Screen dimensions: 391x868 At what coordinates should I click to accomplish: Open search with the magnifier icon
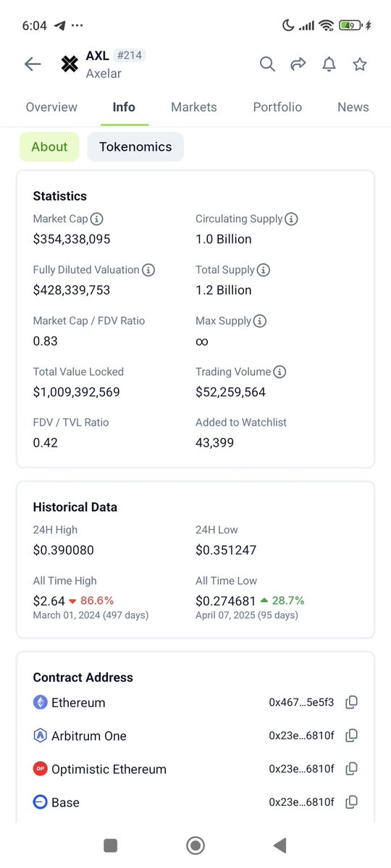click(x=267, y=64)
